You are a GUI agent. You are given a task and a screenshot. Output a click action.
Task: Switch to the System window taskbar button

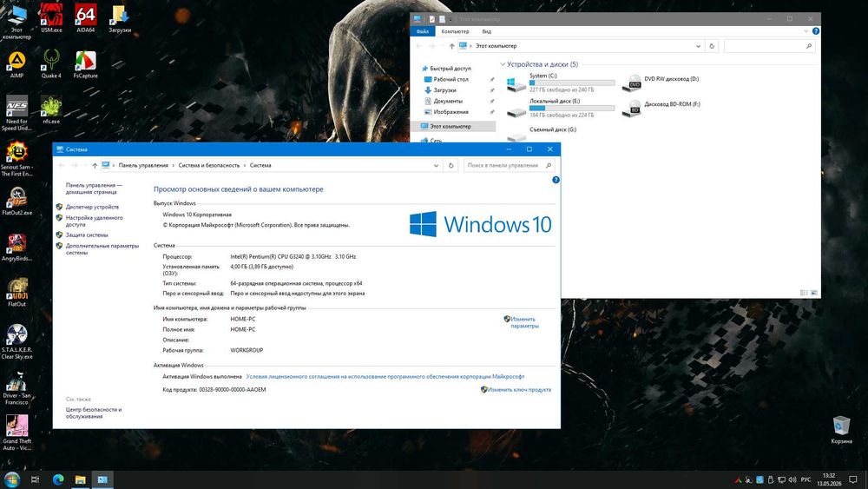point(102,479)
